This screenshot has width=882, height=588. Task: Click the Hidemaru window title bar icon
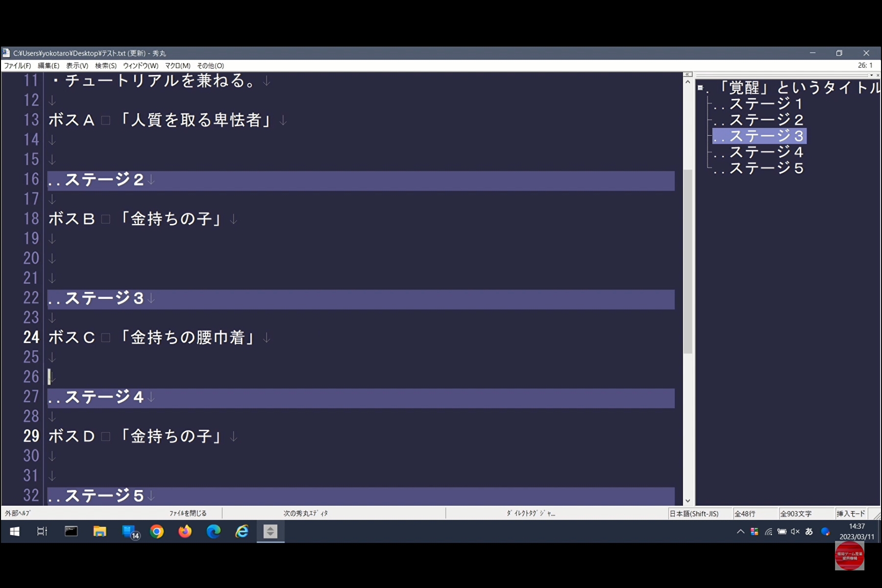[6, 53]
